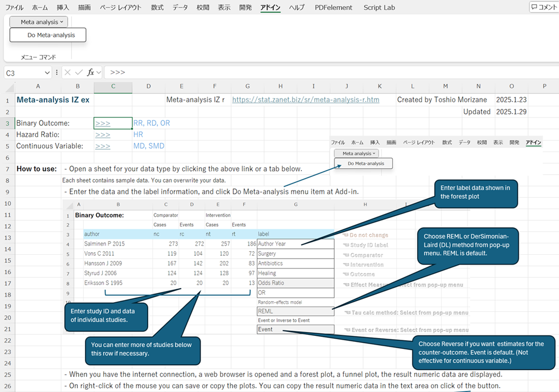Follow the Binary Outcome >>> link
This screenshot has height=392, width=559.
[102, 123]
